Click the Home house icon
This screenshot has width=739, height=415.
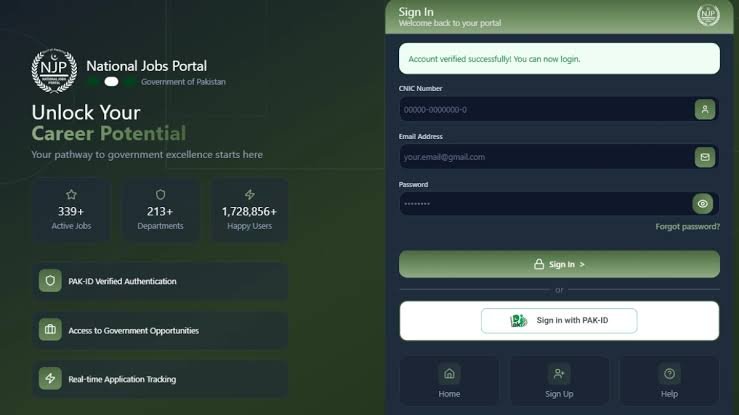pyautogui.click(x=449, y=374)
